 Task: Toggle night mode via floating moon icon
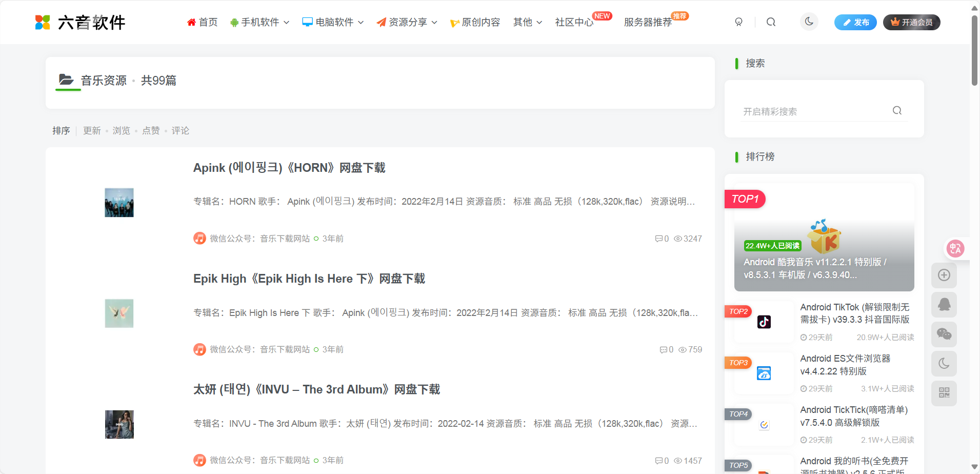coord(944,364)
